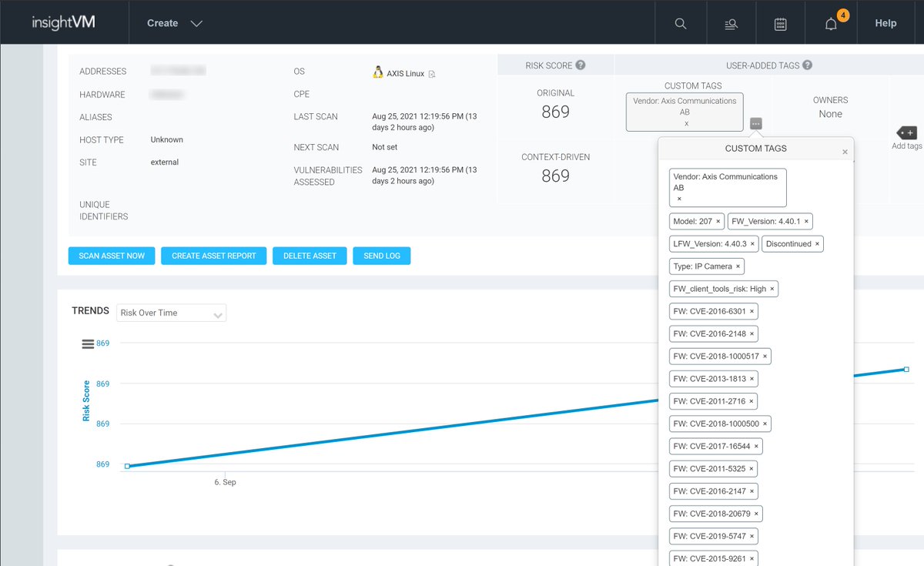This screenshot has width=924, height=566.
Task: View notifications via the bell icon
Action: pyautogui.click(x=830, y=22)
